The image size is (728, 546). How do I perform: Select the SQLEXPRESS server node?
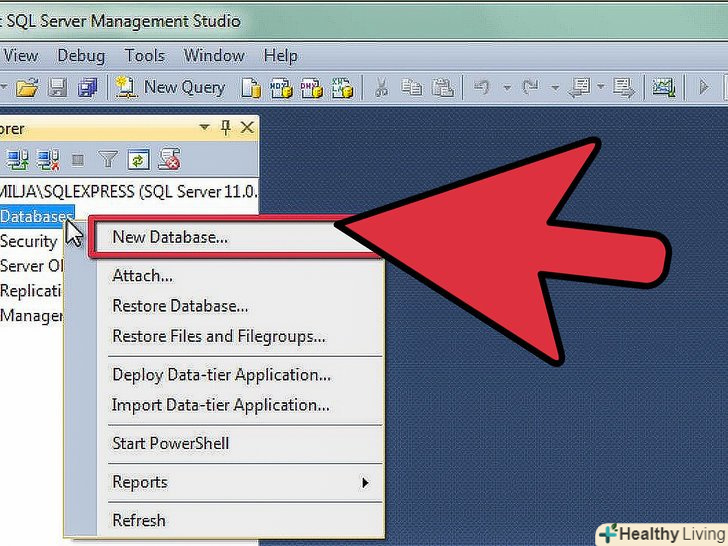[129, 191]
